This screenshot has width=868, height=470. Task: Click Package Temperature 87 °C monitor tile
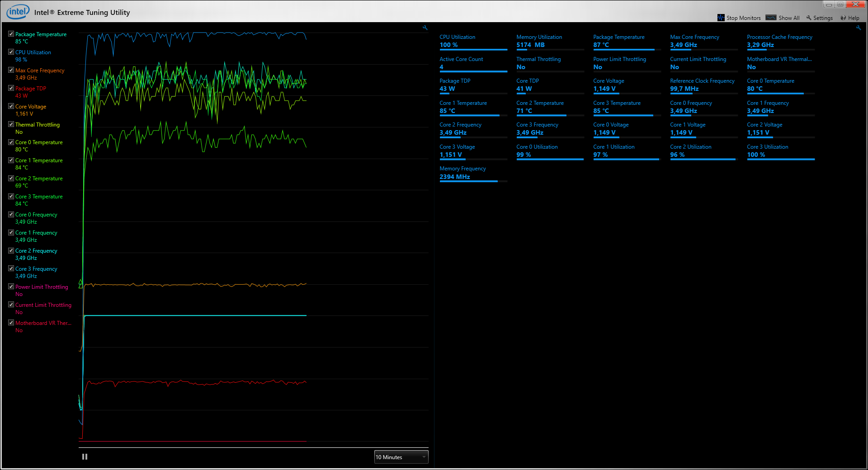[627, 42]
